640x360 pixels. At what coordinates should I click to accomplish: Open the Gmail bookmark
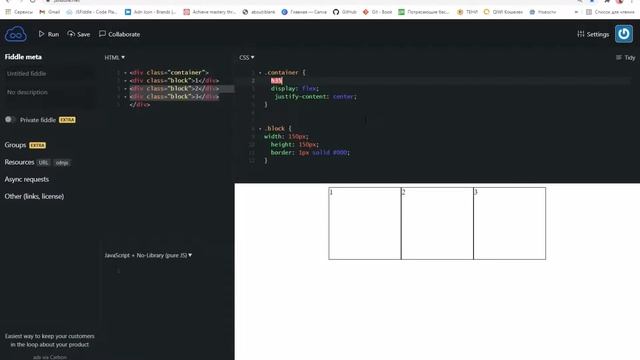49,12
